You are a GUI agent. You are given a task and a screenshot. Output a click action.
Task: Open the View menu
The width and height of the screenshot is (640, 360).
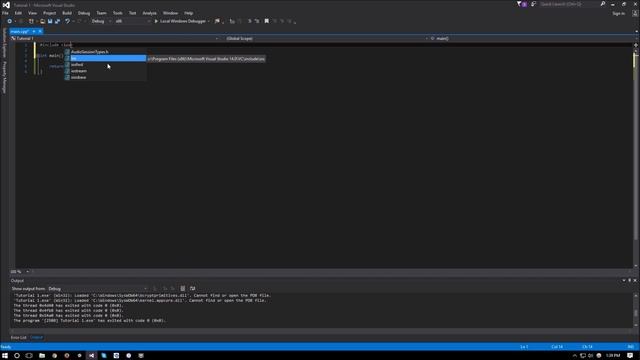pyautogui.click(x=32, y=13)
